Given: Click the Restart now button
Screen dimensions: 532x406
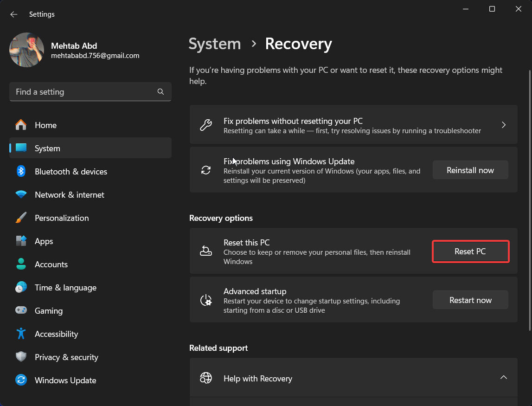Looking at the screenshot, I should [470, 300].
